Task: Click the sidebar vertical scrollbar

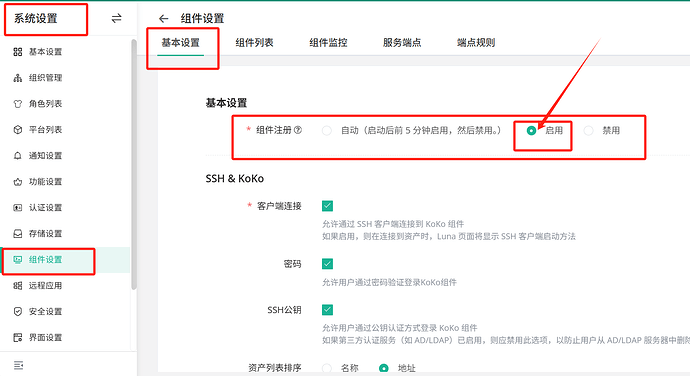Action: (134, 164)
